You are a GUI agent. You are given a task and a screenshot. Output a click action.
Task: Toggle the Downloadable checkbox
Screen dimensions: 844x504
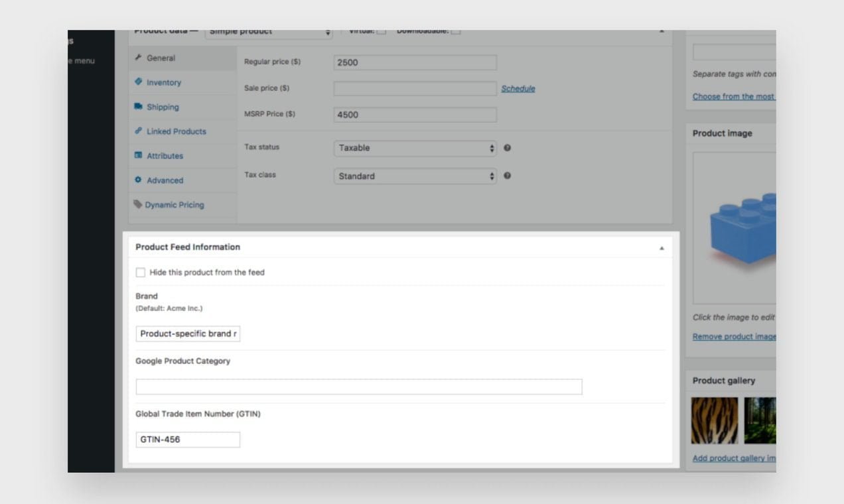[456, 32]
